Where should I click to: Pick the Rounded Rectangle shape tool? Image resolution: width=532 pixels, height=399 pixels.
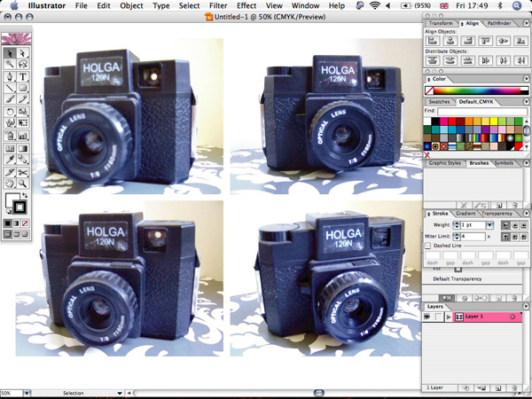[22, 88]
